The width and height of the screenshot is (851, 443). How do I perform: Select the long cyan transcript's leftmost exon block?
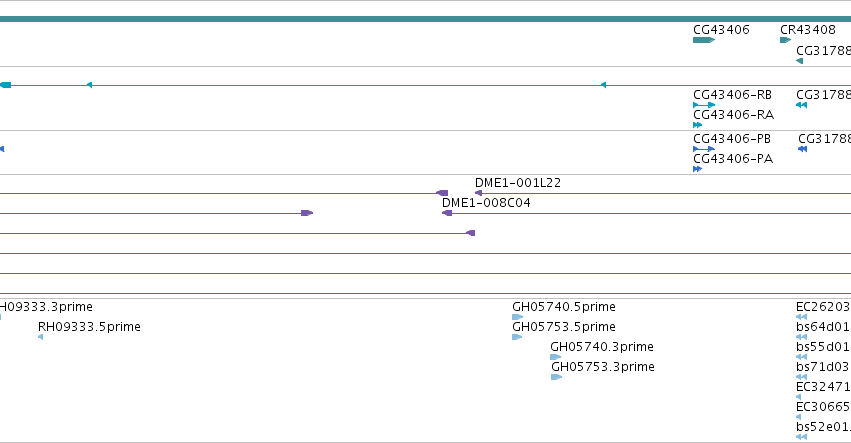5,85
